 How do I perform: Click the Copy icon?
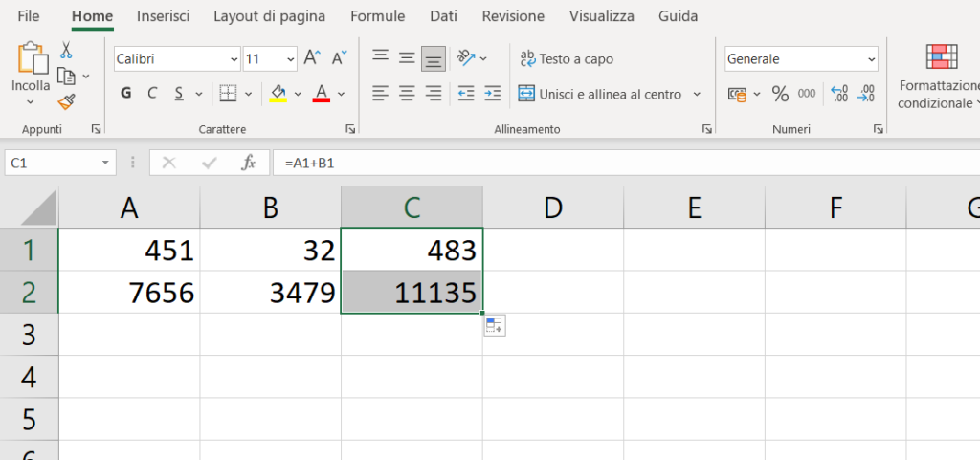66,76
